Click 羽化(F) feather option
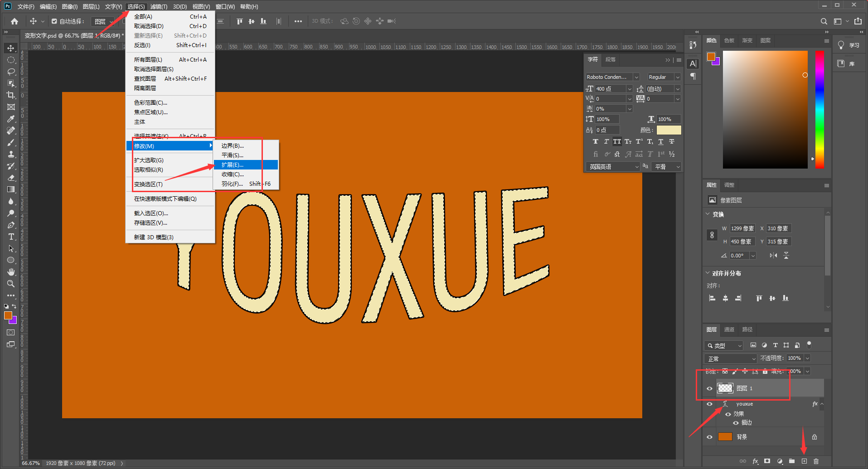 click(232, 184)
